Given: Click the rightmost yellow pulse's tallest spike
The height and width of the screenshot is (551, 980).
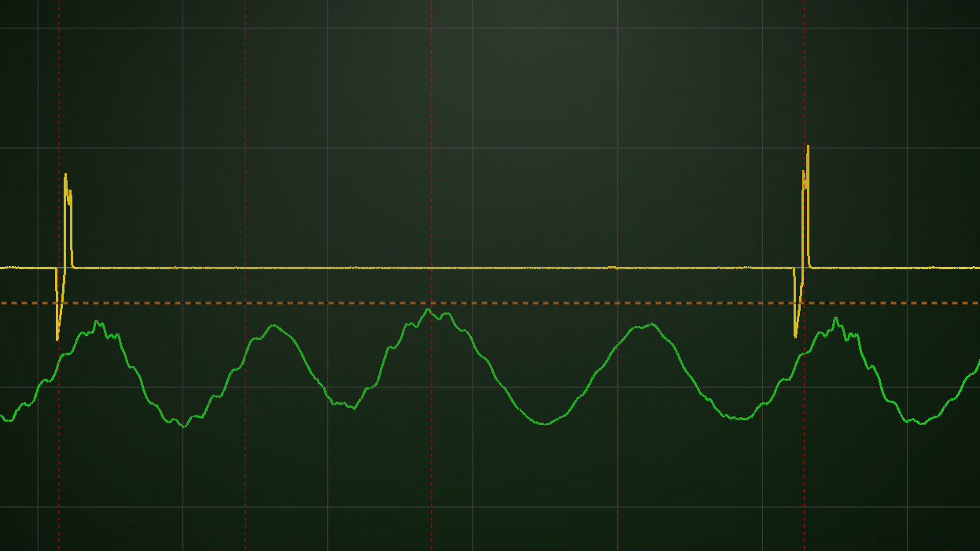Looking at the screenshot, I should pyautogui.click(x=807, y=147).
